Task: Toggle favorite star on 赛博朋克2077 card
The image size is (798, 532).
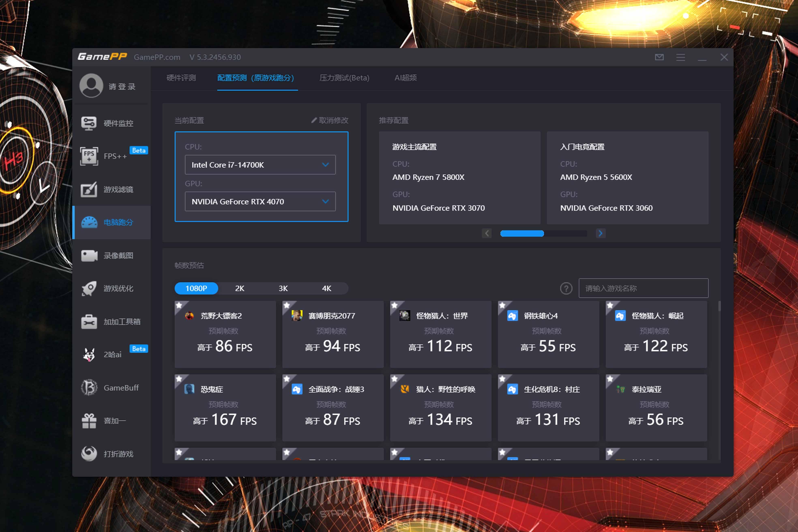Action: click(287, 305)
